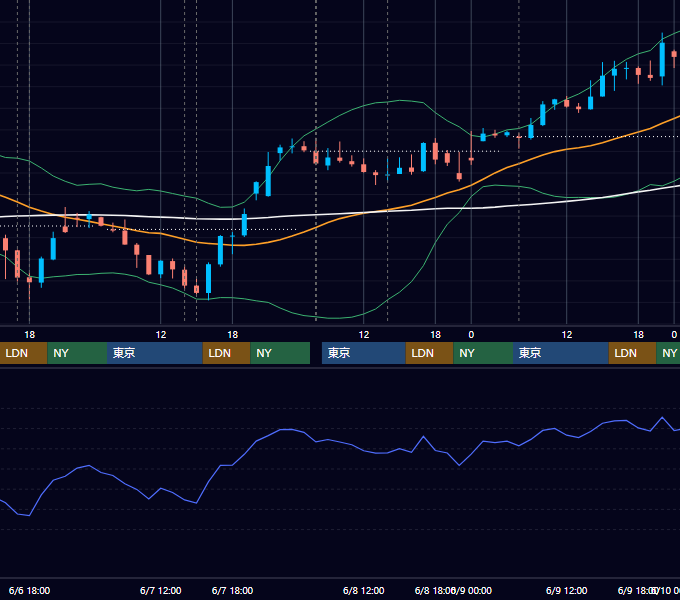Click the 6/7 12:00 date label
The image size is (680, 600).
coord(160,590)
